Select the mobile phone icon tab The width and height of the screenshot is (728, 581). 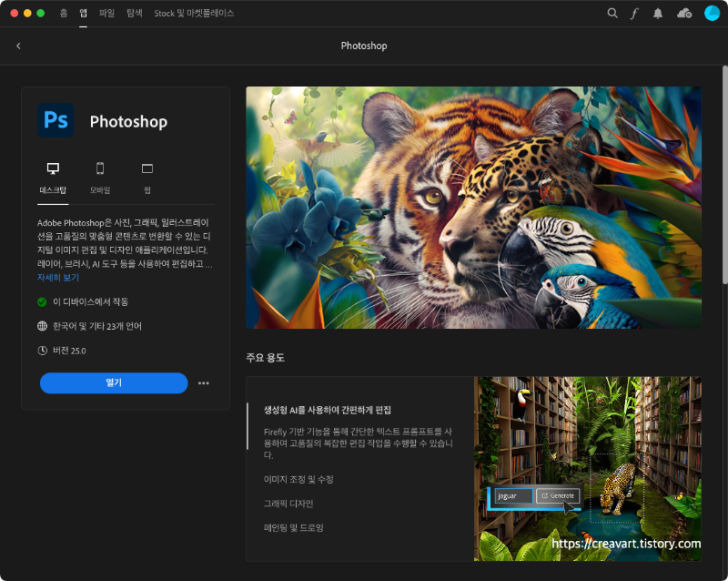[100, 168]
